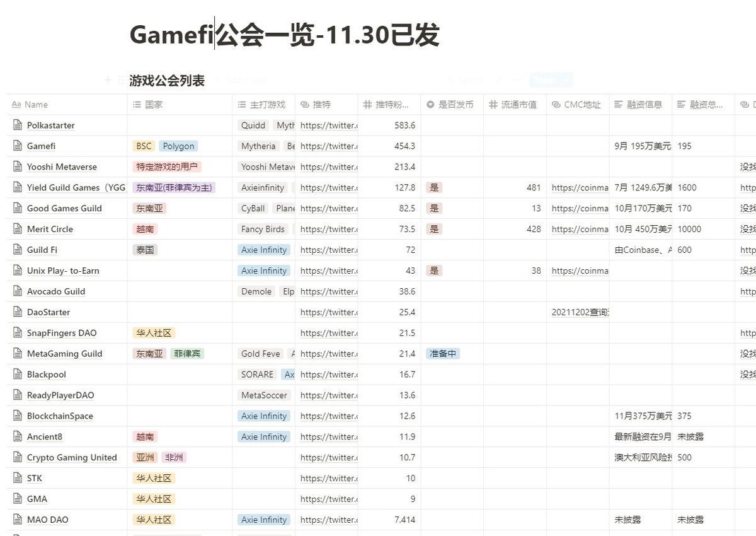Image resolution: width=756 pixels, height=536 pixels.
Task: Click the page icon beside Polkastarter
Action: 17,125
